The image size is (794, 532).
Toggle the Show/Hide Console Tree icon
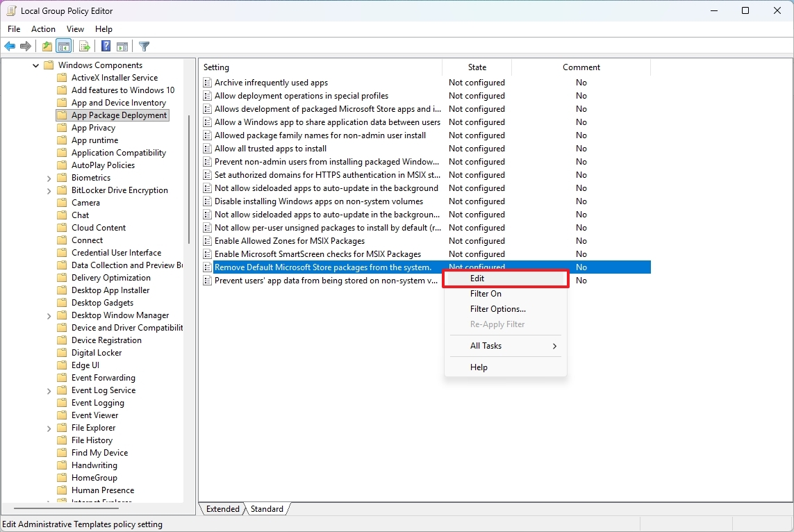(63, 46)
